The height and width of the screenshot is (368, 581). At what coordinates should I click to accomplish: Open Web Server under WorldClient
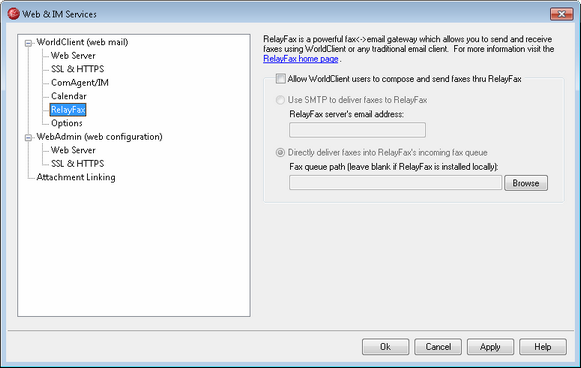[73, 56]
